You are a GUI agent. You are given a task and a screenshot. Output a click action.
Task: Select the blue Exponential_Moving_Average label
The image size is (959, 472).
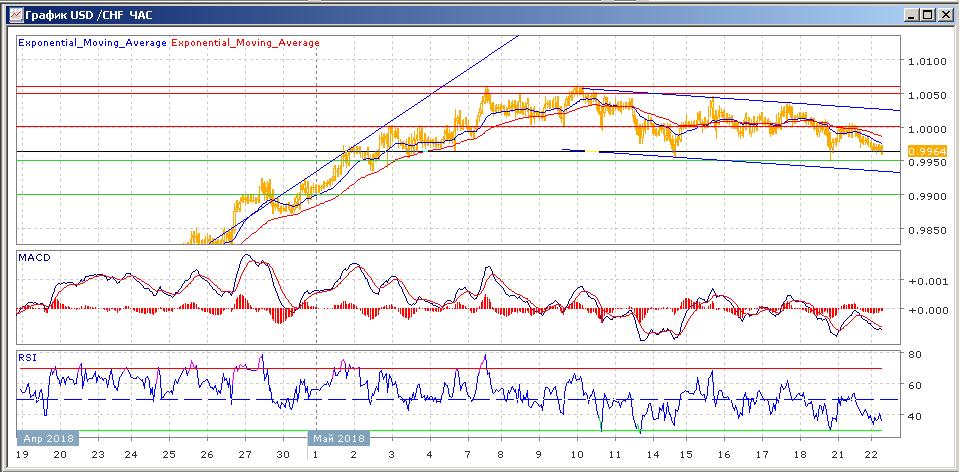[92, 43]
